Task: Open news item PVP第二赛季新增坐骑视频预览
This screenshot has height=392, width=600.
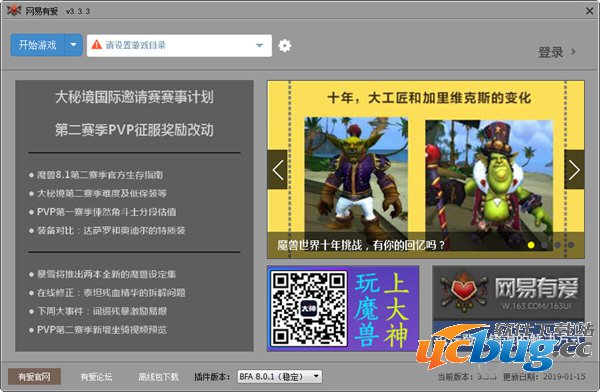Action: (x=102, y=329)
